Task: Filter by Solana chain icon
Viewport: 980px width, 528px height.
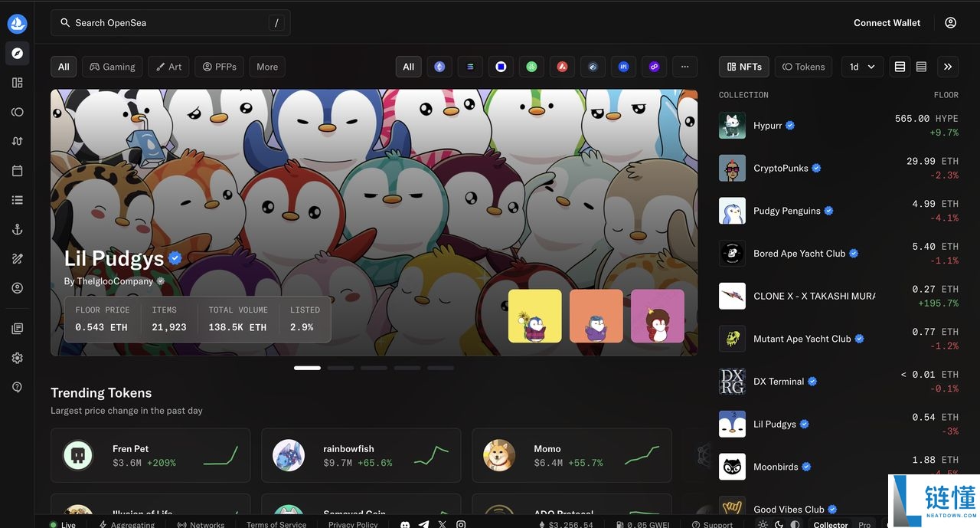Action: (470, 67)
